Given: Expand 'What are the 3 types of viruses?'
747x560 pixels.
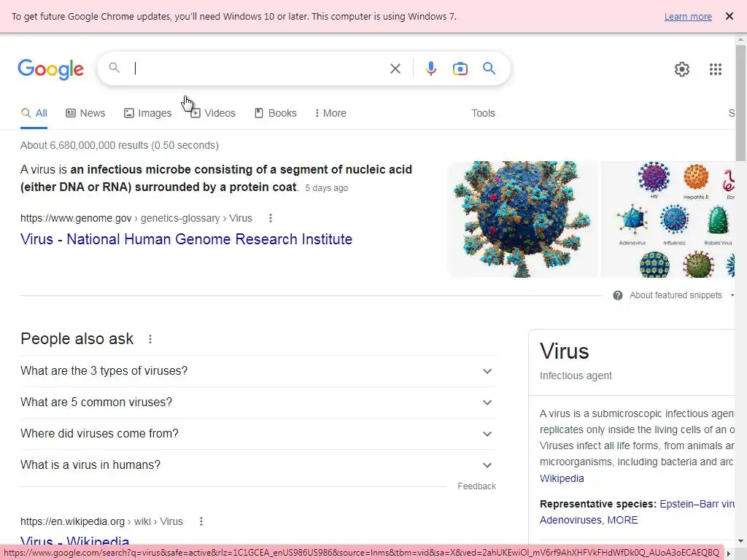Looking at the screenshot, I should point(258,371).
